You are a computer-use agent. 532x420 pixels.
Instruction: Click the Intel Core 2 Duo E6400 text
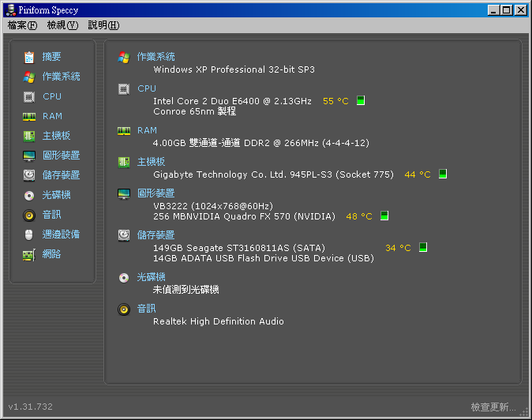(232, 101)
